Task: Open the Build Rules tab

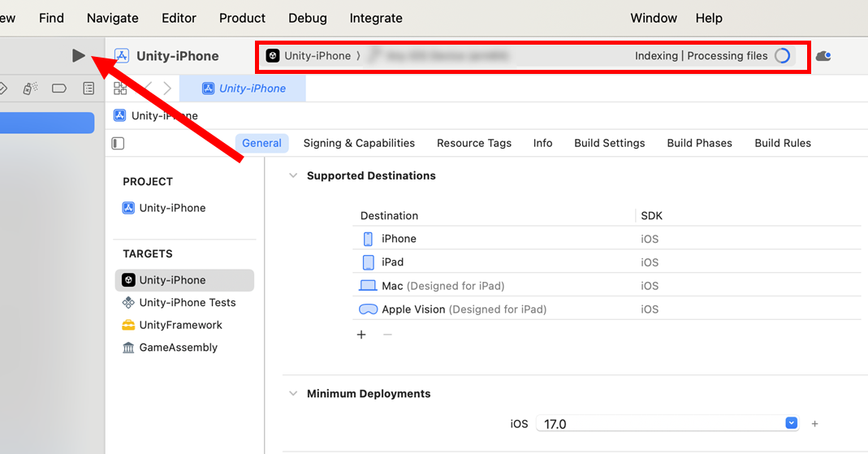Action: click(x=783, y=143)
